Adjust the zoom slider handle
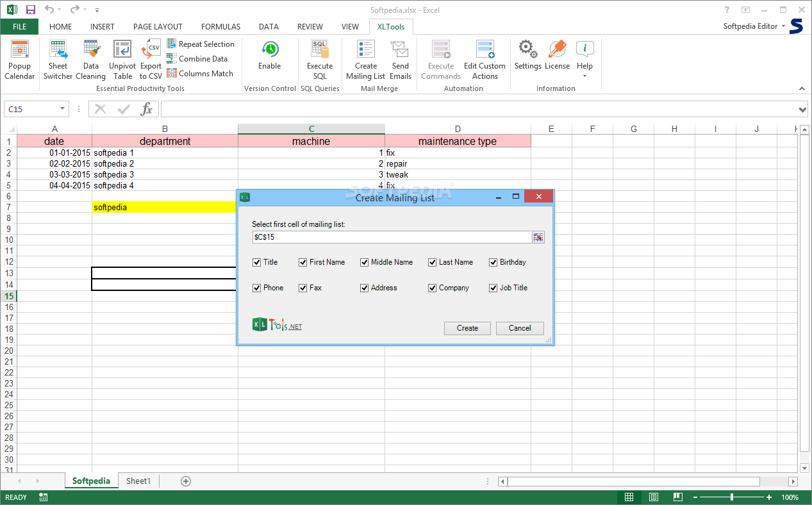812x505 pixels. pyautogui.click(x=731, y=497)
